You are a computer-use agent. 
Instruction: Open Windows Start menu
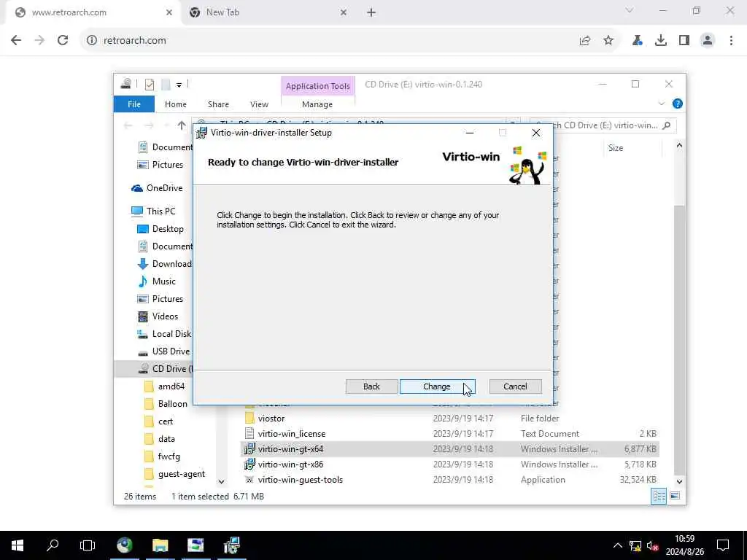(x=18, y=545)
